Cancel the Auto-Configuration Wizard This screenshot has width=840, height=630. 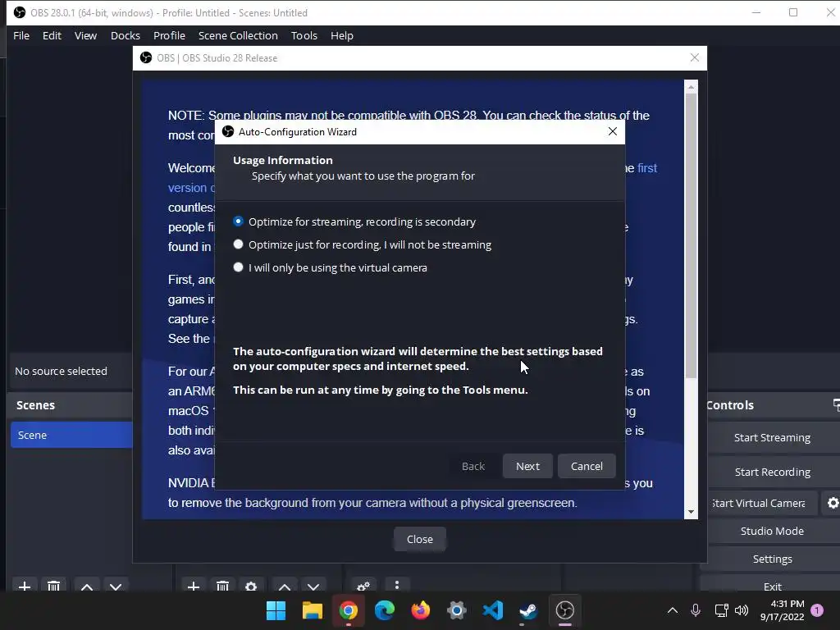coord(587,466)
